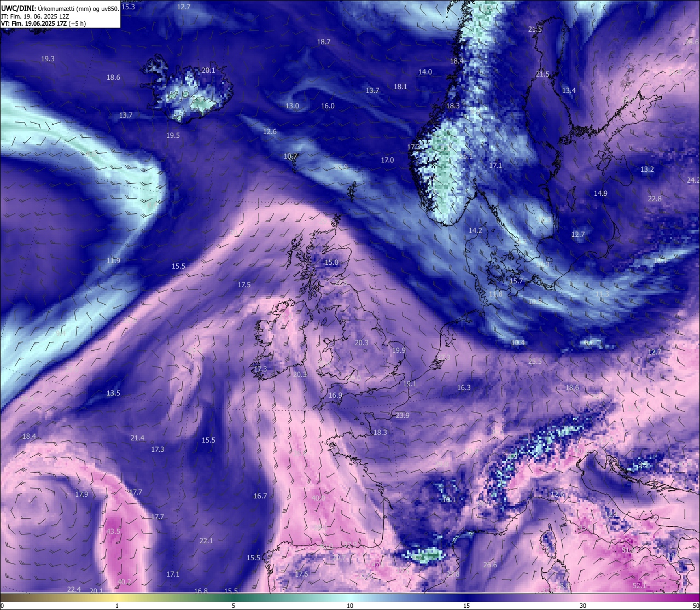Click the 17.9 value label

pos(81,494)
